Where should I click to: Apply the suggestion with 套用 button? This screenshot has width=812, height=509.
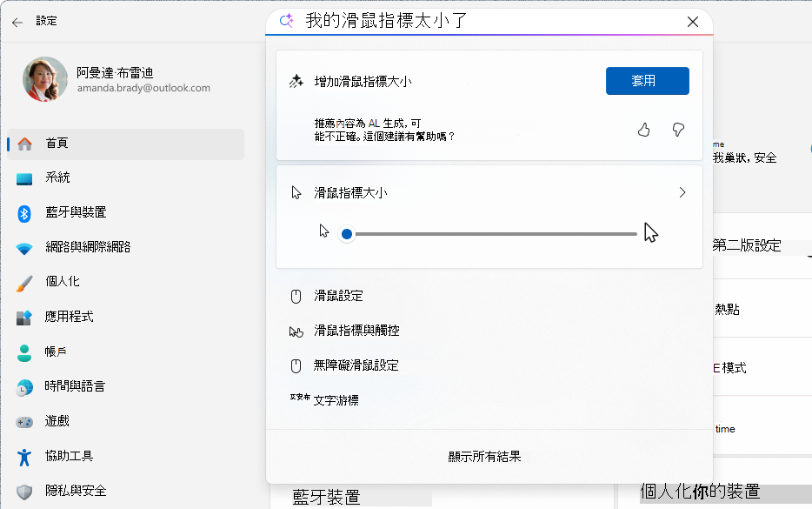(x=648, y=81)
